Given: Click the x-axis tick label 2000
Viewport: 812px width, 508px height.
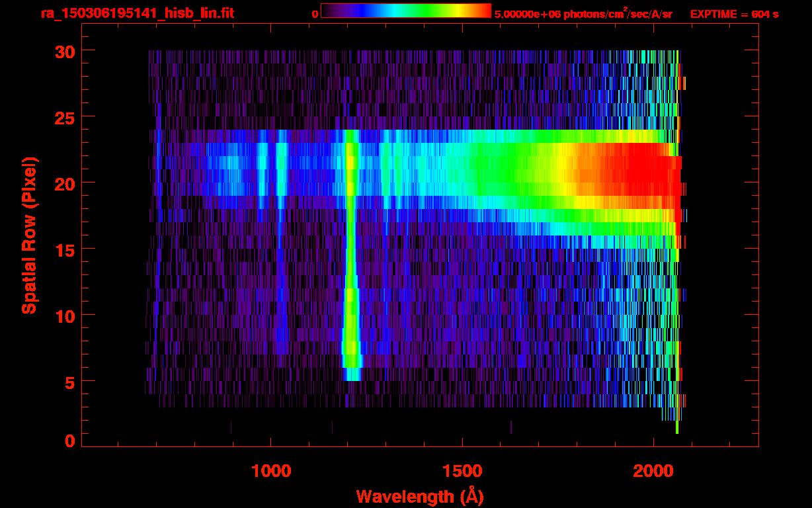Looking at the screenshot, I should tap(653, 471).
